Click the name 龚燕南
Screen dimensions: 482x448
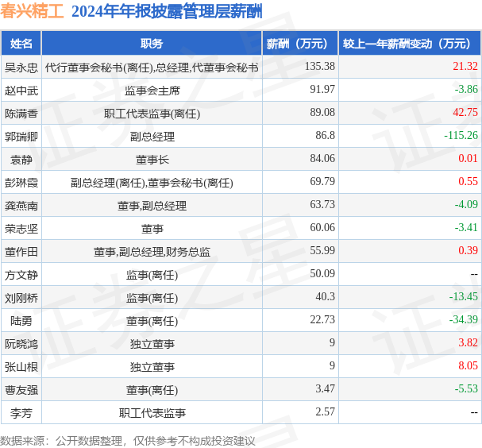[x=21, y=206]
